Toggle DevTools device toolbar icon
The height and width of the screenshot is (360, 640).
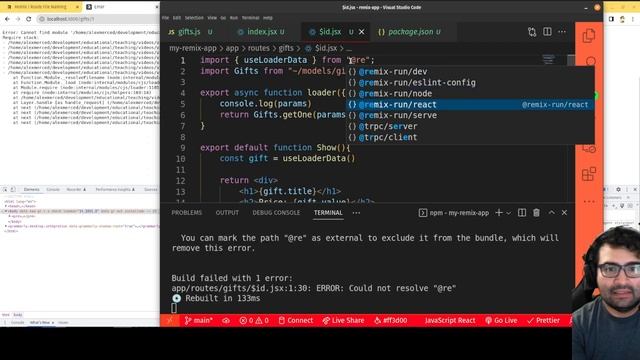coord(13,189)
